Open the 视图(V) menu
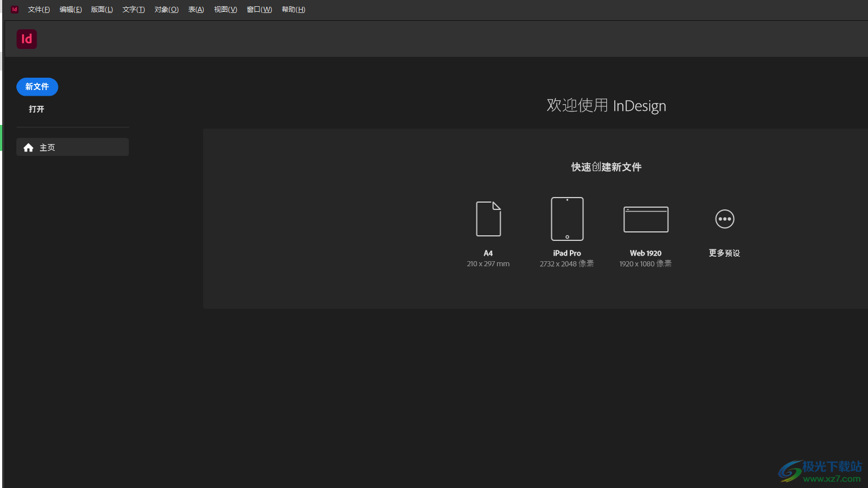 pos(226,10)
